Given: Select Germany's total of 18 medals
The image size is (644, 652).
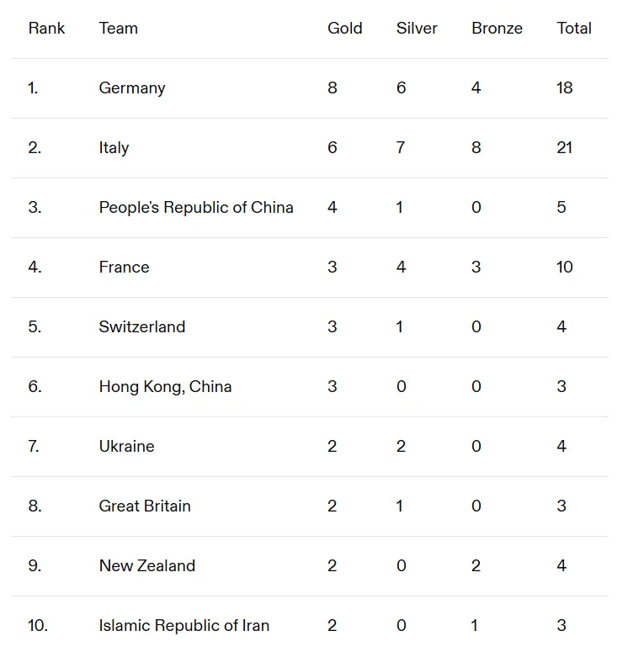Looking at the screenshot, I should tap(565, 87).
